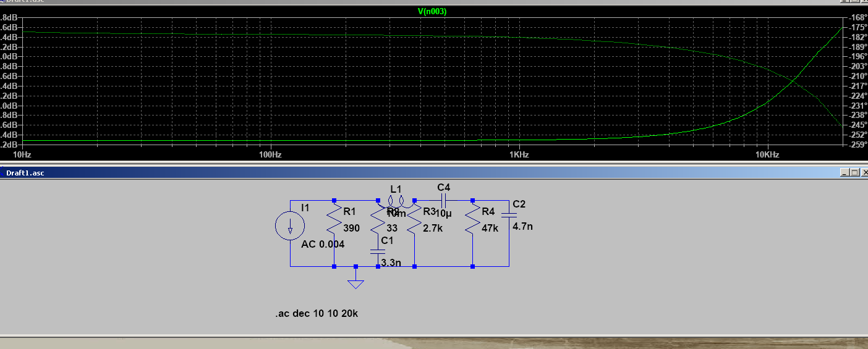Click the R4 resistor label
Image resolution: width=868 pixels, height=349 pixels.
point(488,211)
